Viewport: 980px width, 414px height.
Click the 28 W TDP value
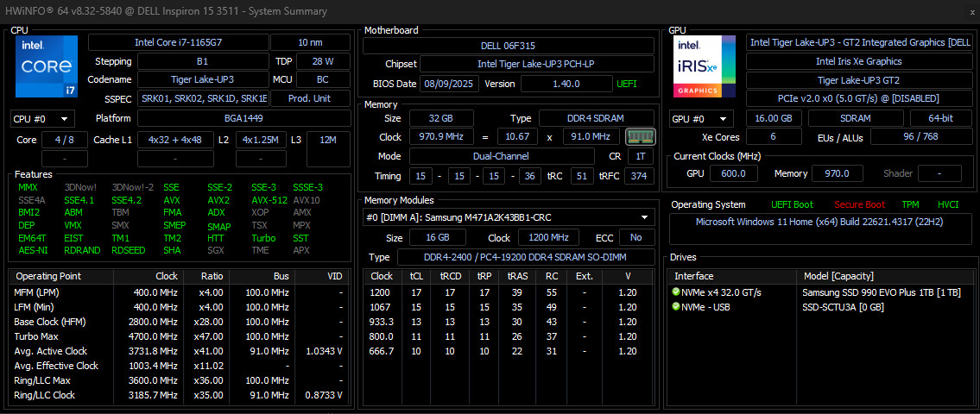[323, 62]
